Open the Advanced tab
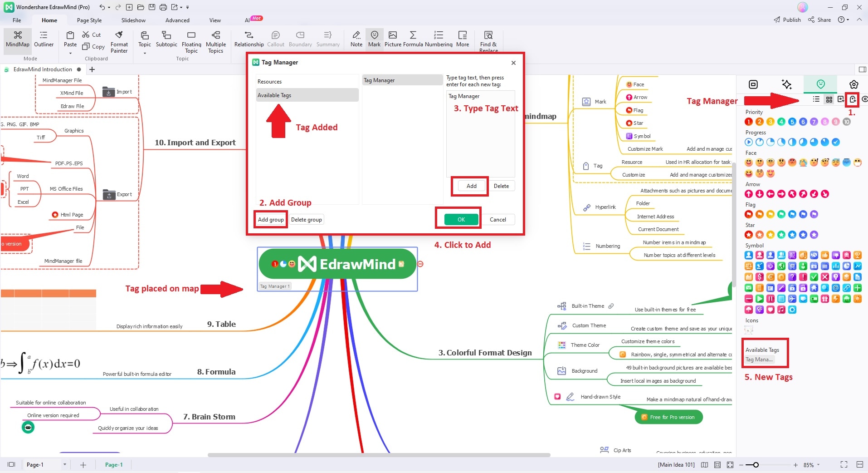 177,20
